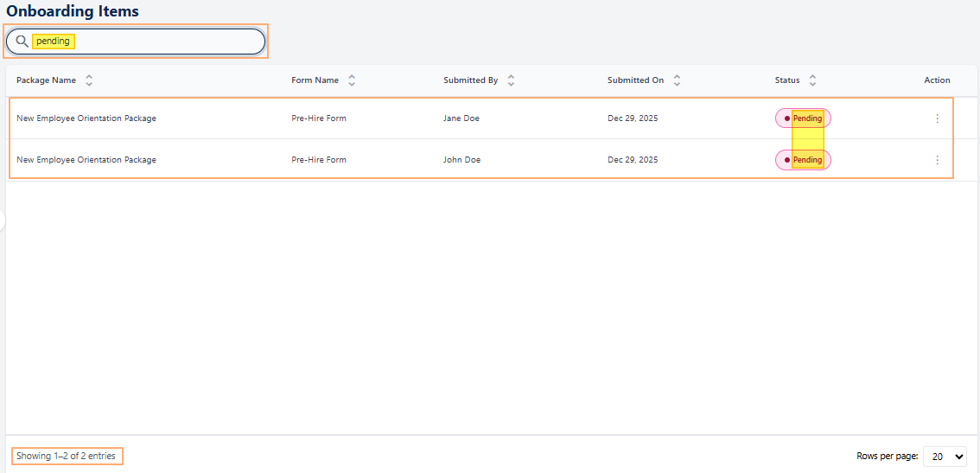This screenshot has height=473, width=980.
Task: Click Pending status badge for John Doe
Action: (x=803, y=160)
